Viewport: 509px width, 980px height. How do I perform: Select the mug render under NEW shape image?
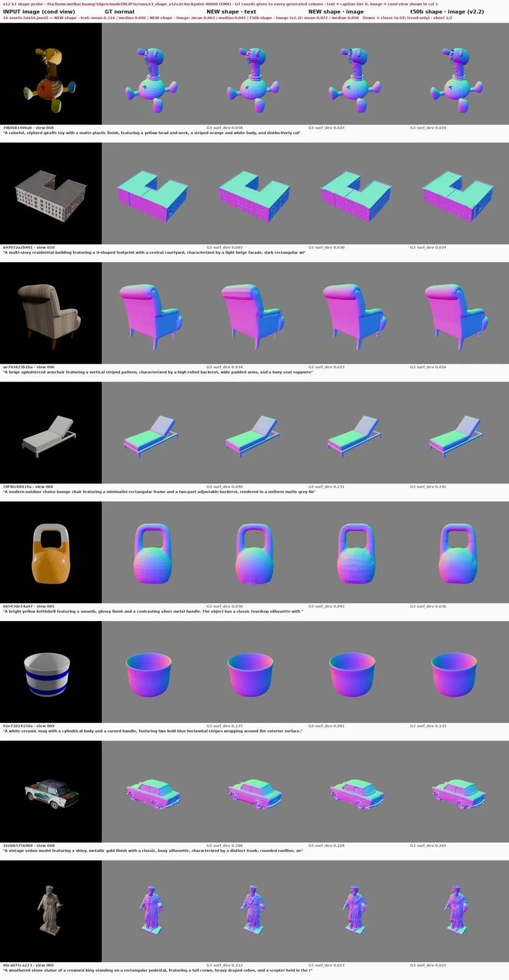click(356, 672)
